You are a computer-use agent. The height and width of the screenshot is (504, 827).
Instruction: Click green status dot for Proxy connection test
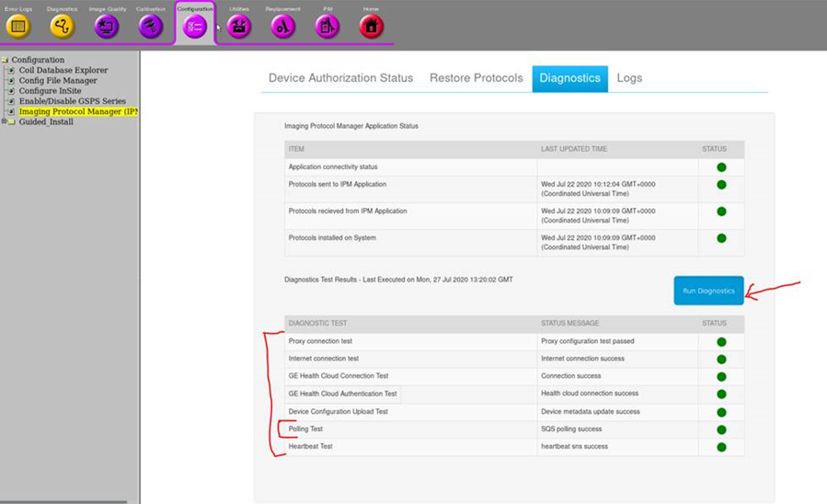pos(721,342)
